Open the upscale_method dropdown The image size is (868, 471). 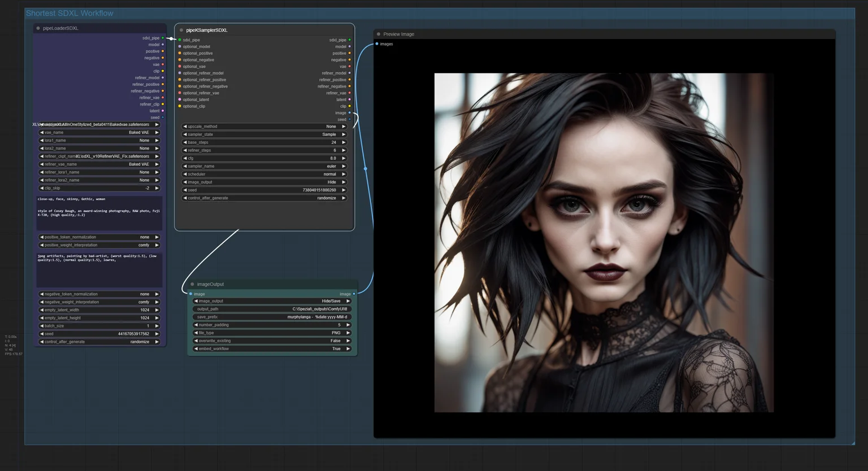[264, 127]
